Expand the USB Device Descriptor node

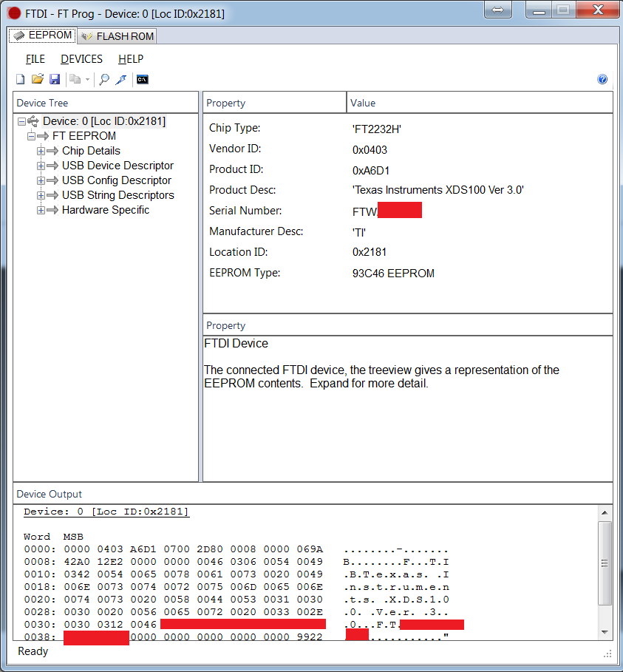pyautogui.click(x=41, y=166)
